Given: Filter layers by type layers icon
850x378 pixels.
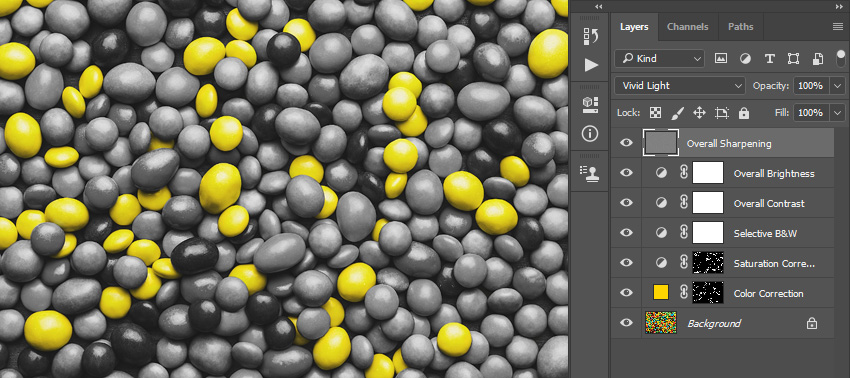Looking at the screenshot, I should pyautogui.click(x=769, y=59).
